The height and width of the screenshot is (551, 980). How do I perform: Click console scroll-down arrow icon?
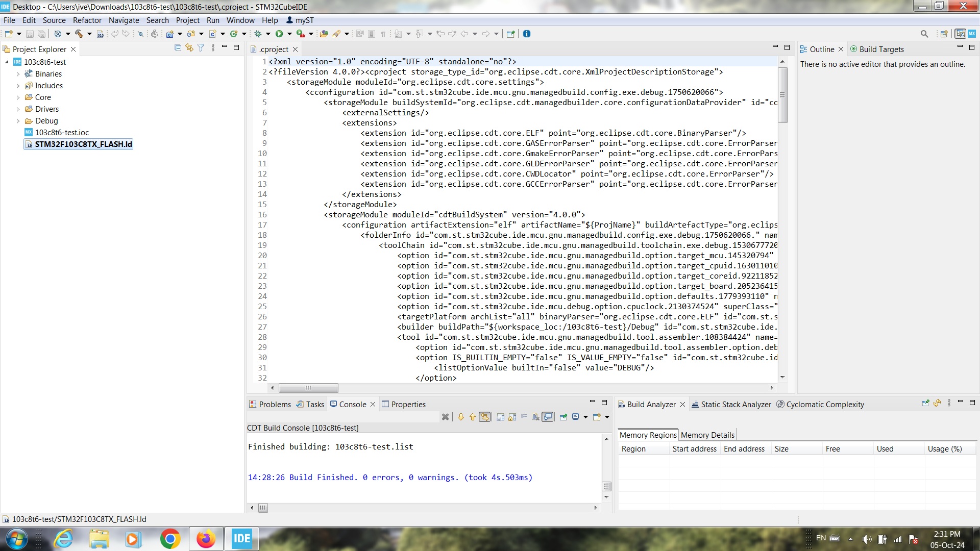tap(460, 417)
